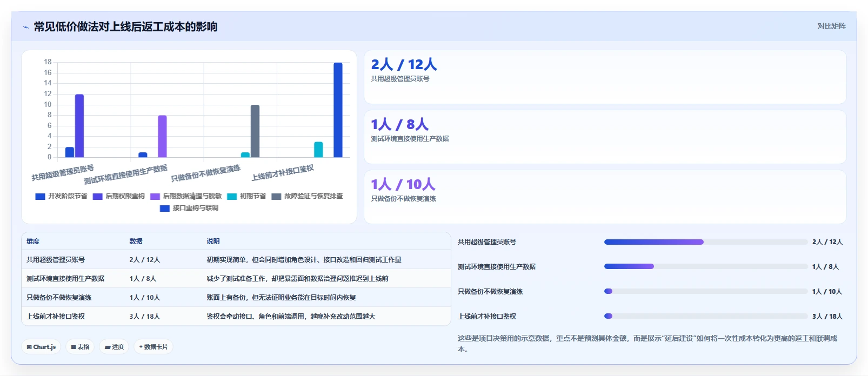
Task: Click the 只做备份不做恢复演练 progress bar
Action: pyautogui.click(x=706, y=291)
